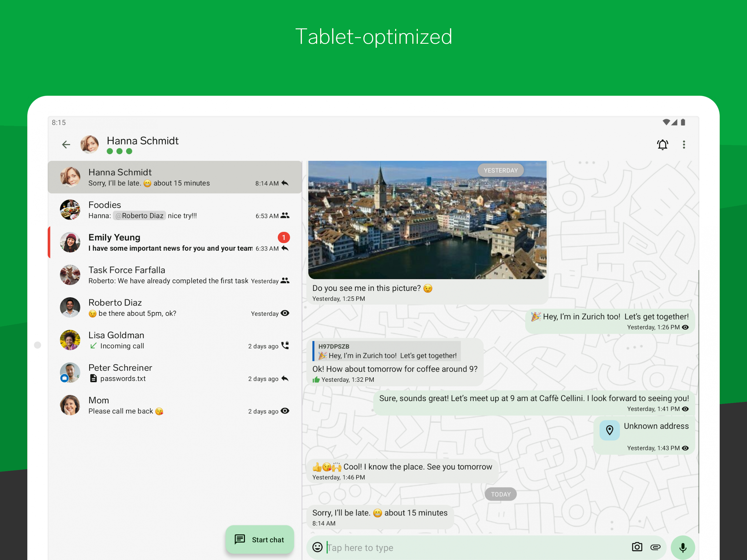Image resolution: width=747 pixels, height=560 pixels.
Task: Attach a file using the paperclip icon
Action: (655, 547)
